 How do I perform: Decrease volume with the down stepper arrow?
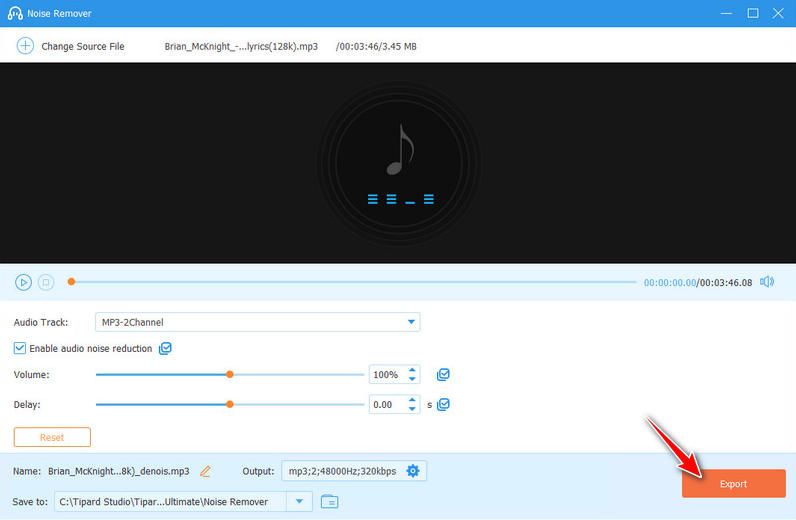pyautogui.click(x=412, y=379)
